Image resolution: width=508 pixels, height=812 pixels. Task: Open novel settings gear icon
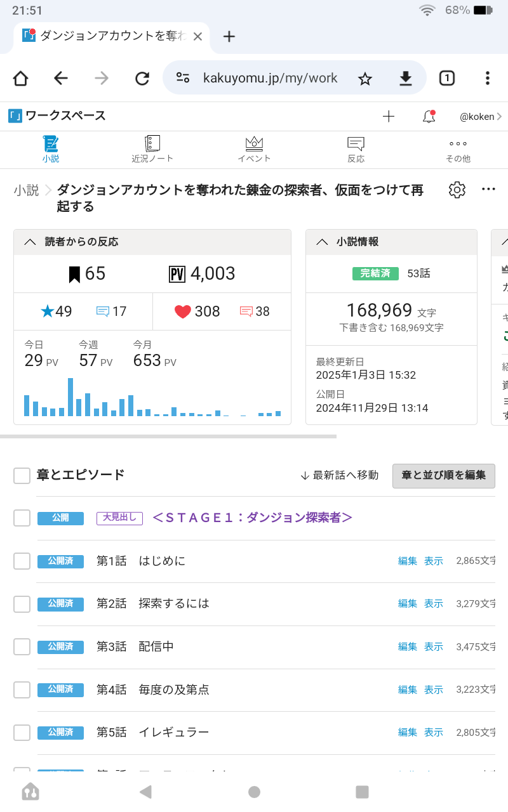click(457, 190)
